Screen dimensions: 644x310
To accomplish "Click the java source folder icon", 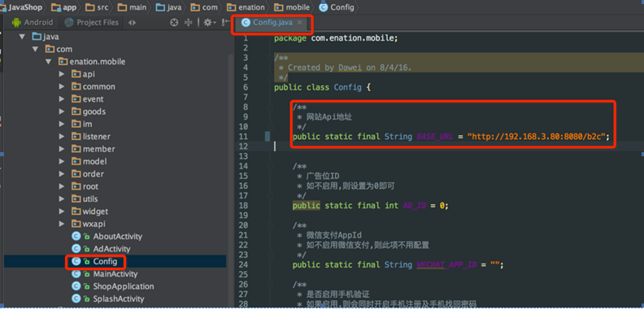I will click(x=37, y=37).
